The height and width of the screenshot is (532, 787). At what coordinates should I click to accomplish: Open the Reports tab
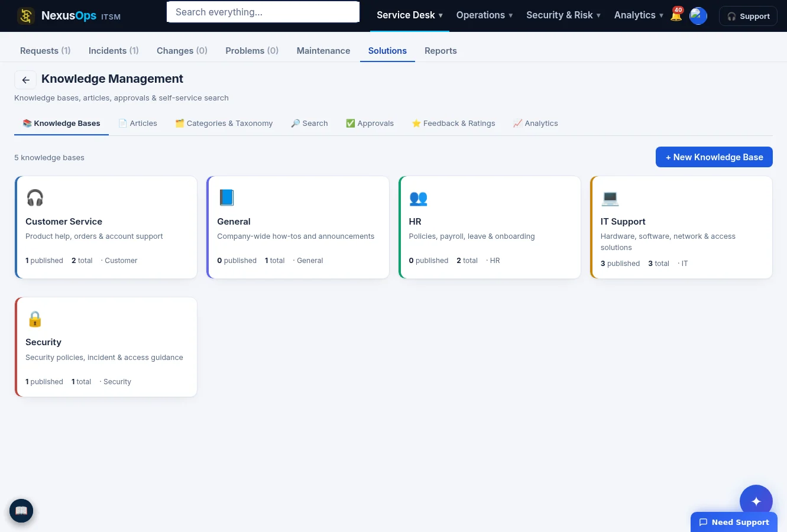[441, 51]
